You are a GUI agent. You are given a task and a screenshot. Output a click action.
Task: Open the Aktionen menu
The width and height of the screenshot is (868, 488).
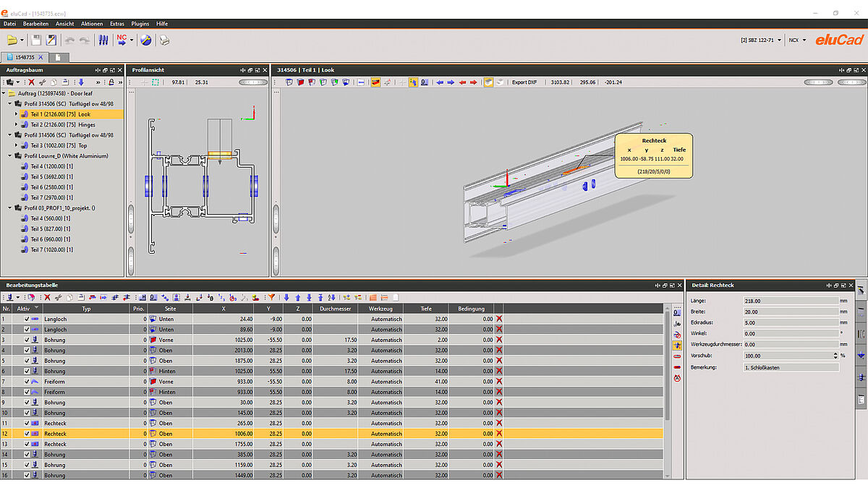92,24
